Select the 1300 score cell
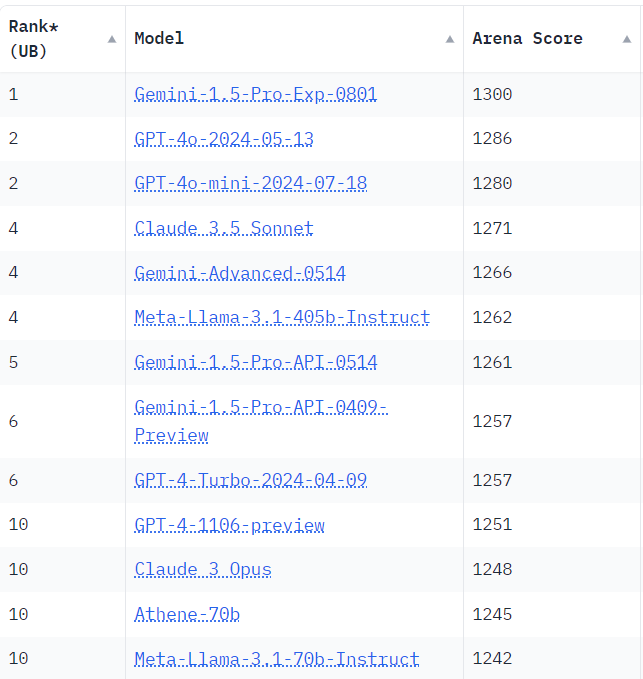The height and width of the screenshot is (679, 643). [552, 94]
